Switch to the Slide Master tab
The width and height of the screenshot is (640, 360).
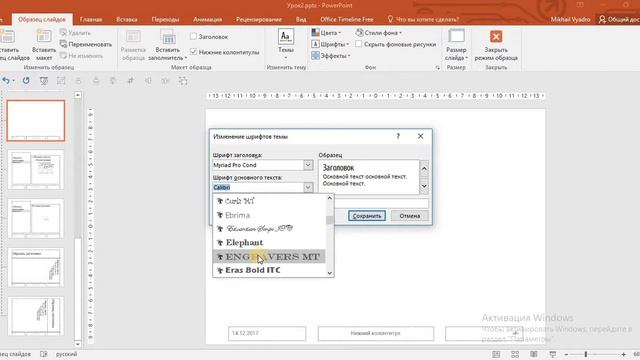[x=42, y=19]
